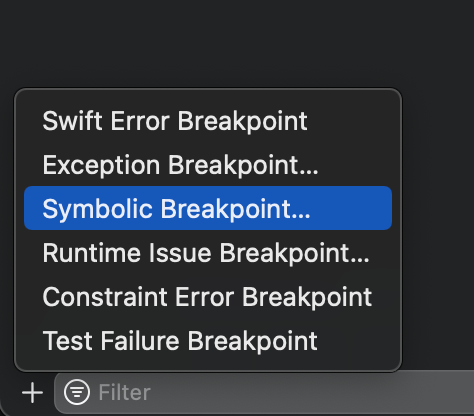The image size is (474, 416).
Task: Choose Runtime Issue Breakpoint… option
Action: (x=208, y=253)
